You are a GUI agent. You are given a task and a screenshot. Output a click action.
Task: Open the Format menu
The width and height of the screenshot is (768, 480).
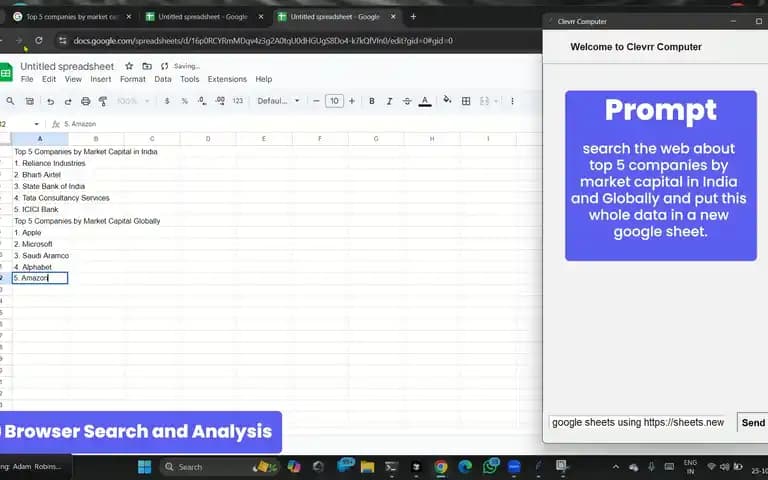point(133,79)
